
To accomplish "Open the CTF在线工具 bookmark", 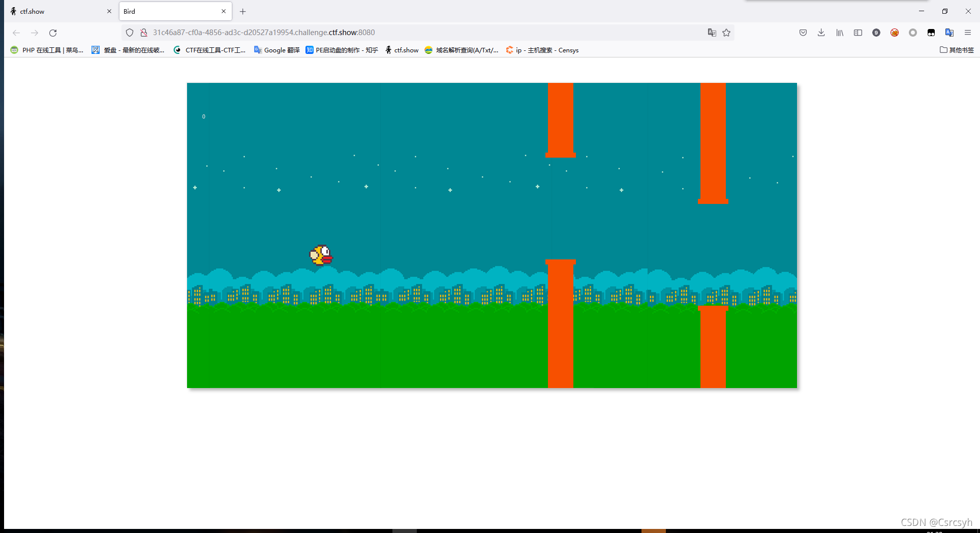I will point(209,50).
